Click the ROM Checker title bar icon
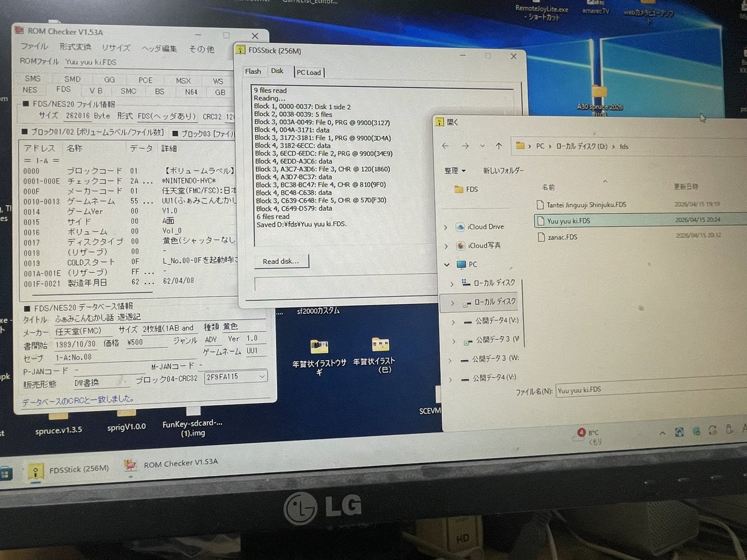Image resolution: width=747 pixels, height=560 pixels. click(19, 30)
